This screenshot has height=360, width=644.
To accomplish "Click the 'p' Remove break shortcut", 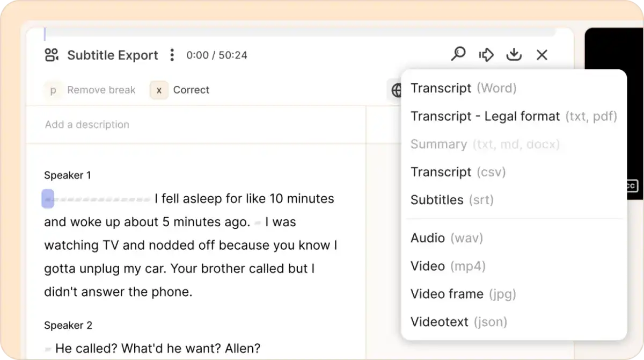I will (53, 90).
